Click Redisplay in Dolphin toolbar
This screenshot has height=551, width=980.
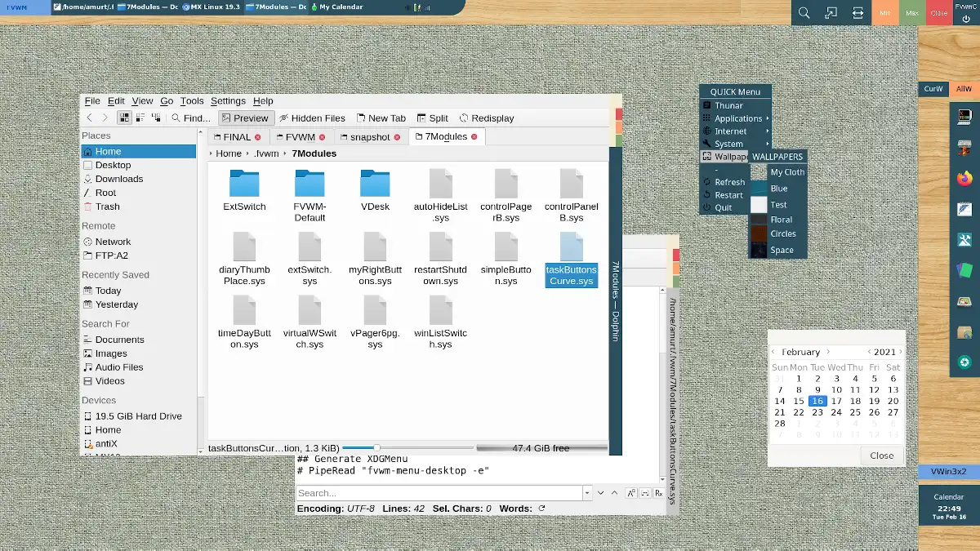click(x=486, y=118)
